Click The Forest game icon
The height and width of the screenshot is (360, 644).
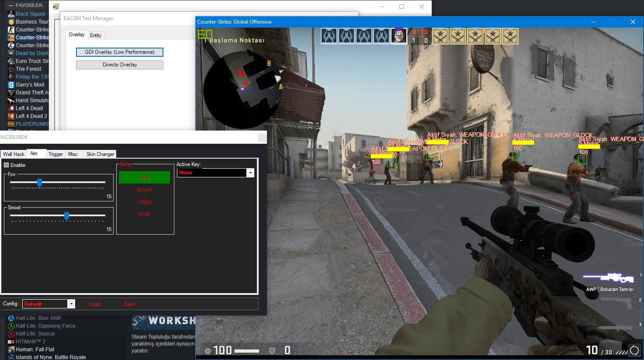pyautogui.click(x=11, y=69)
